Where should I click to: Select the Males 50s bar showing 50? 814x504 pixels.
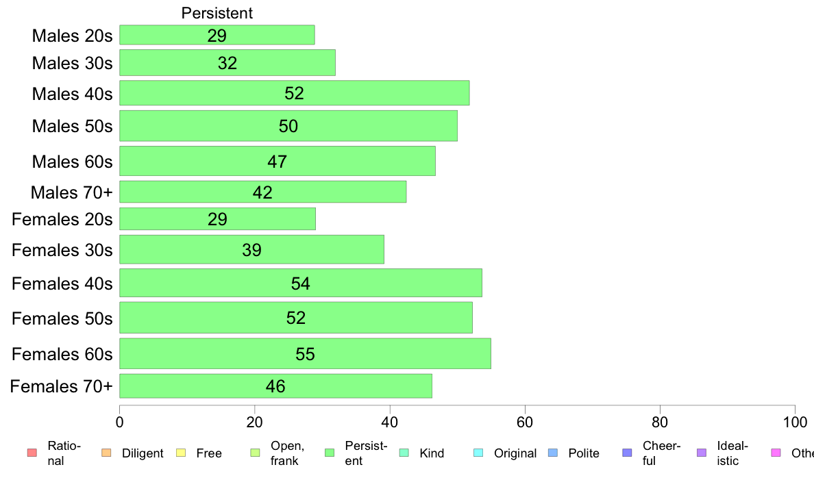[288, 125]
